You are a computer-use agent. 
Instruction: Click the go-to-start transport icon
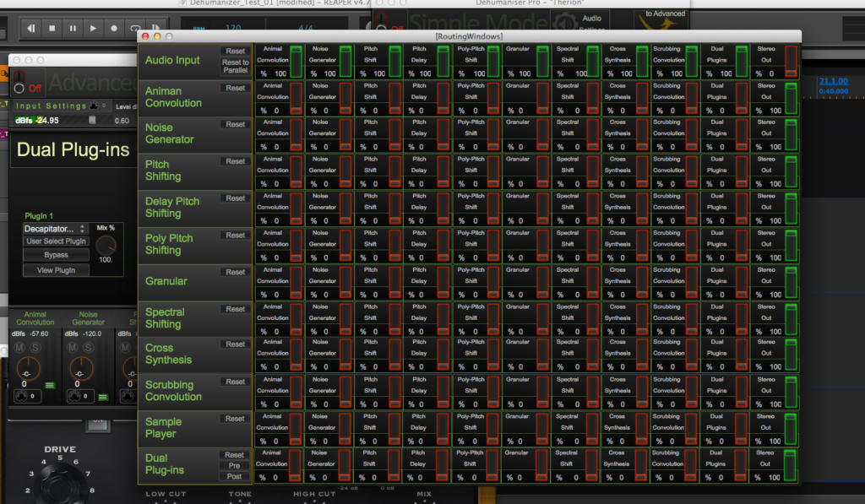click(32, 29)
